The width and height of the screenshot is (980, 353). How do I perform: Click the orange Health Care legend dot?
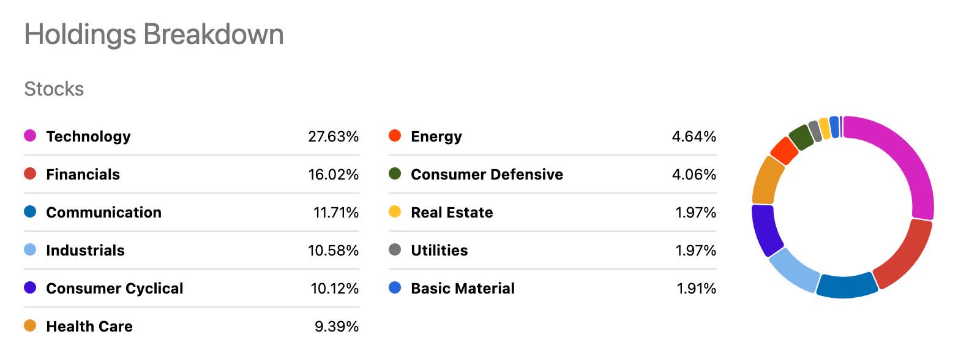[30, 325]
